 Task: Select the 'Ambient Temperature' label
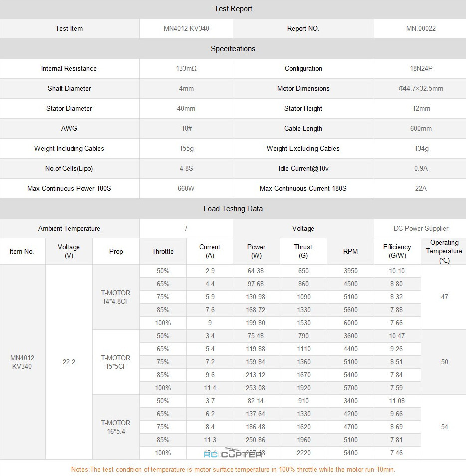coord(69,229)
